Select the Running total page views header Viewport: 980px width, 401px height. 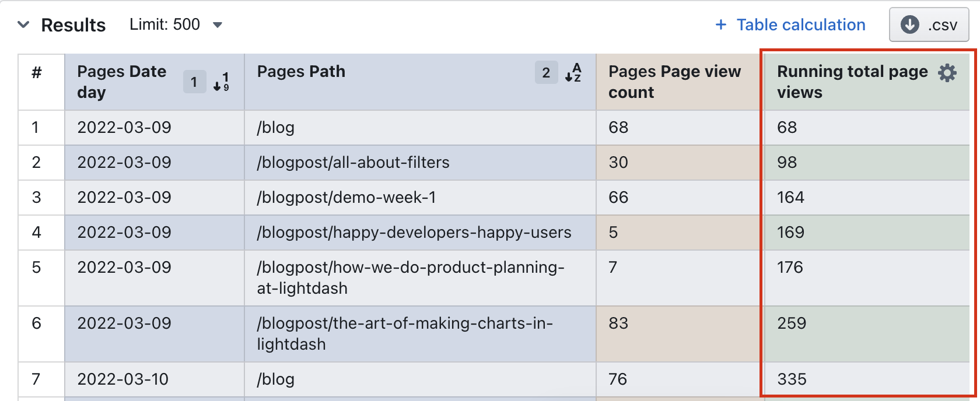point(852,82)
